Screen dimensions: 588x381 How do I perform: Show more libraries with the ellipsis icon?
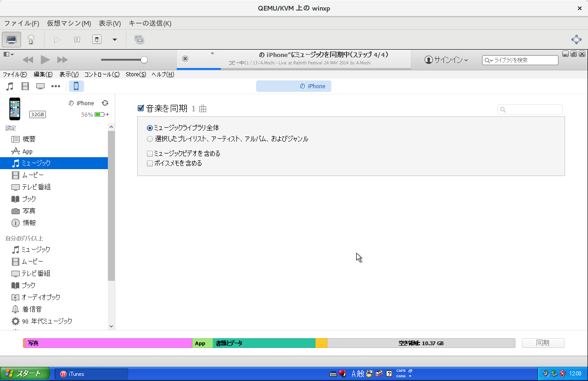coord(56,86)
